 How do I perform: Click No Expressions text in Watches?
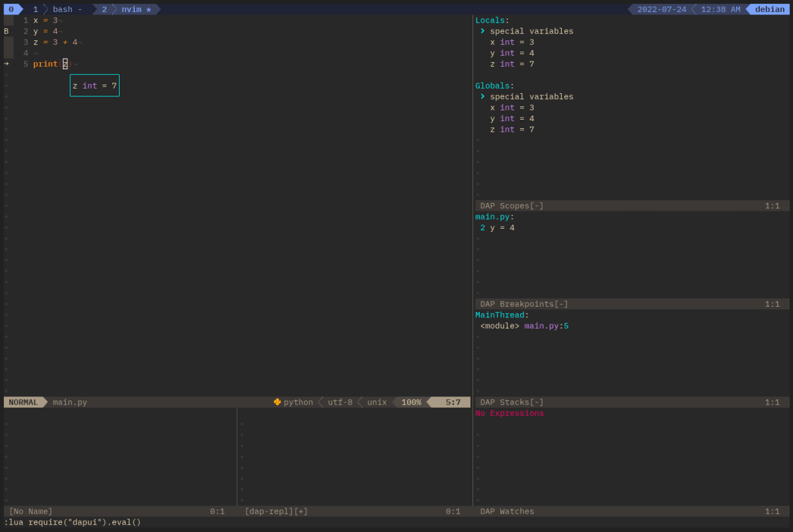pyautogui.click(x=510, y=413)
